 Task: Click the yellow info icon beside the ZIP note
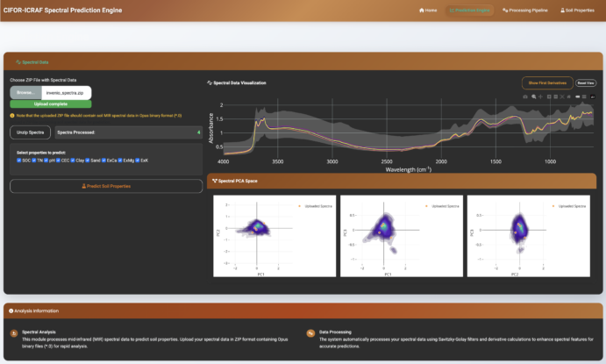coord(12,116)
